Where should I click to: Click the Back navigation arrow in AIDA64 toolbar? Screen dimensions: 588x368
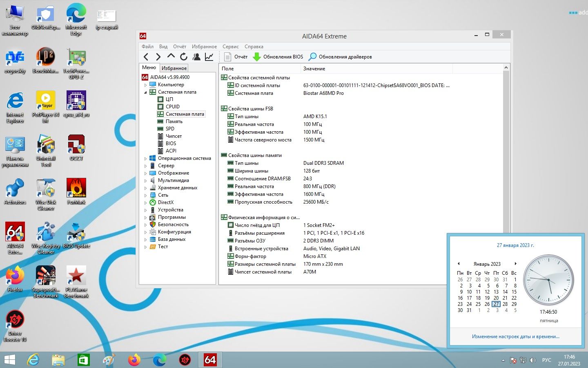[146, 57]
